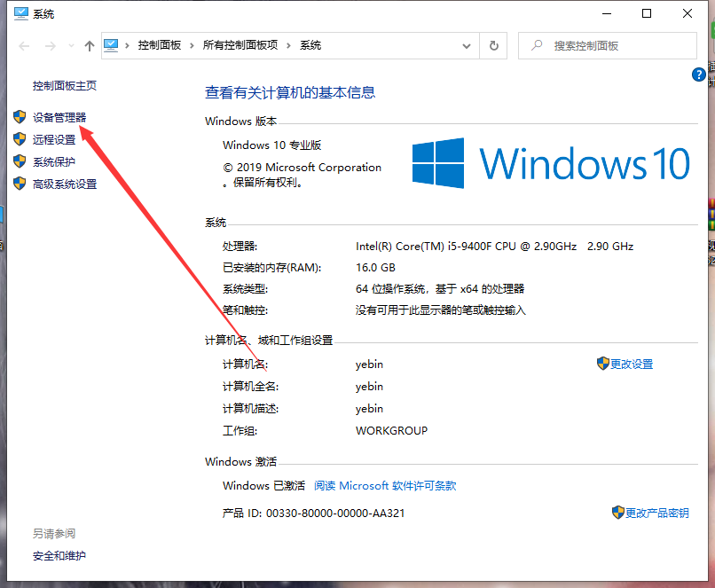The height and width of the screenshot is (588, 715).
Task: Click the 系统类型: label
Action: [x=246, y=289]
